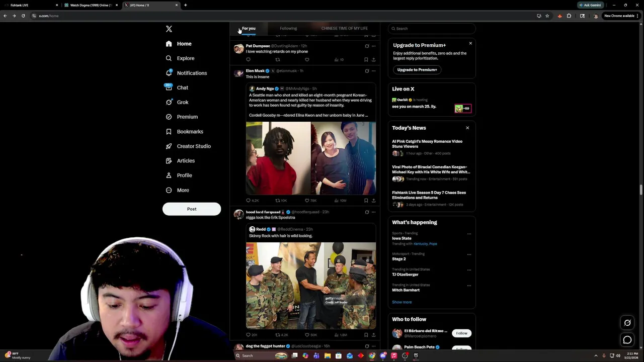Open more options on Pat Dumpsac's post
This screenshot has width=644, height=362.
pos(373,46)
